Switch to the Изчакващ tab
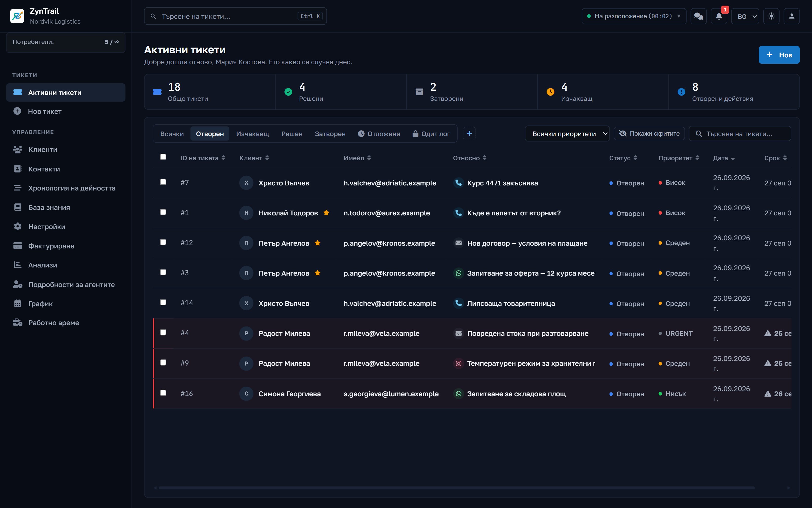This screenshot has width=812, height=508. tap(252, 133)
